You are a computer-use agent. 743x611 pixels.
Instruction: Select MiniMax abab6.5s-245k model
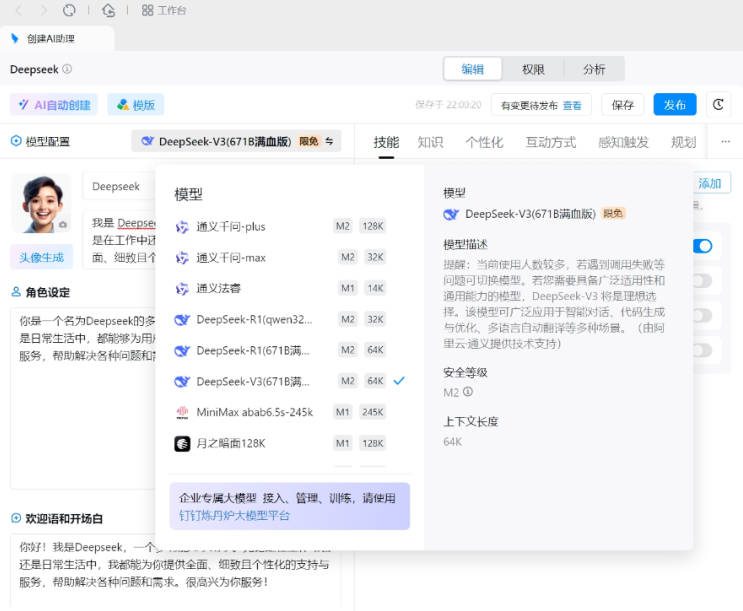(x=289, y=412)
